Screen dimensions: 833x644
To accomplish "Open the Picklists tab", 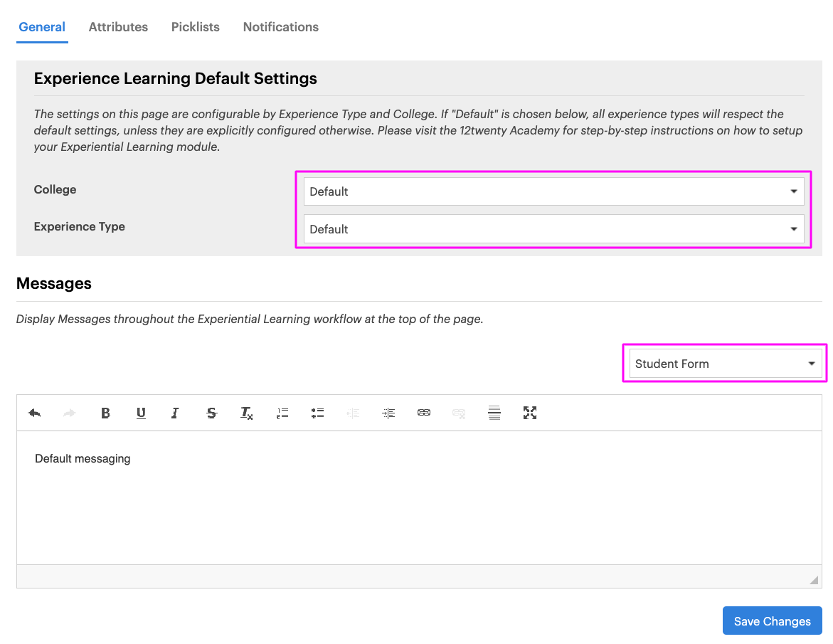I will [x=196, y=27].
